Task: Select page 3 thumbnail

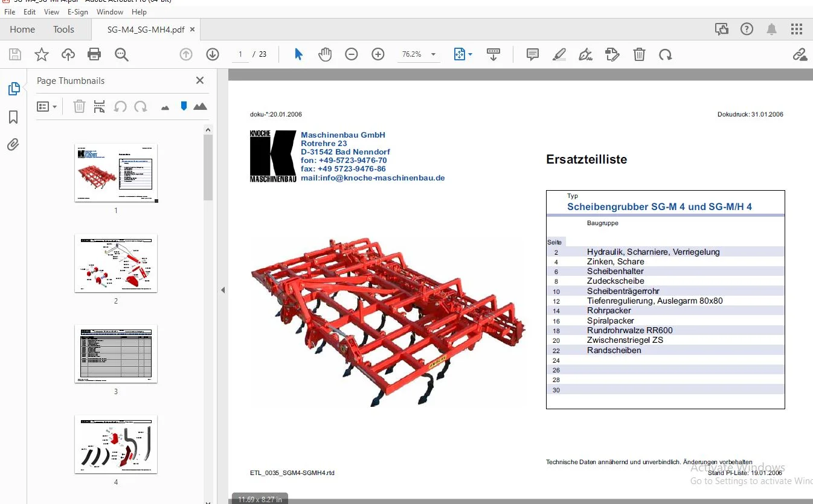Action: (x=116, y=354)
